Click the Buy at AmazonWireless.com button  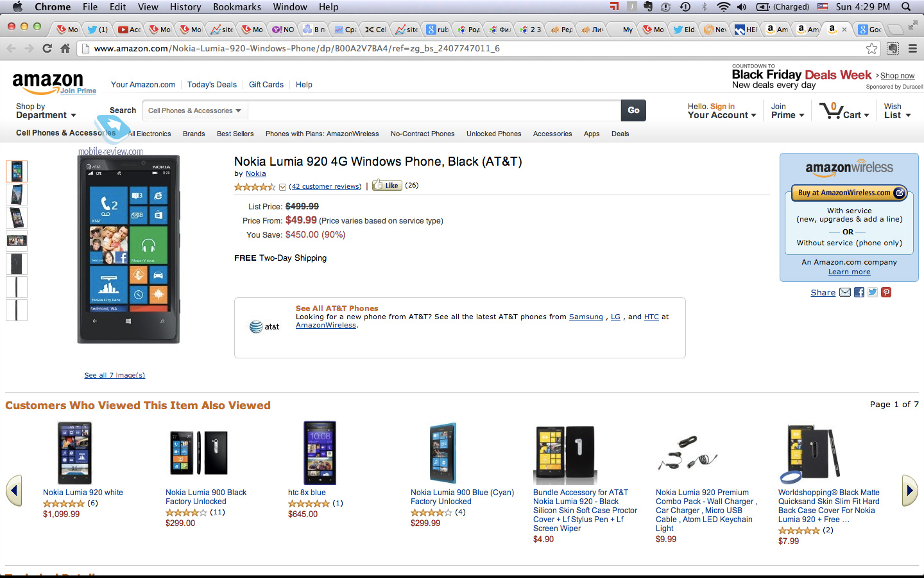[849, 193]
